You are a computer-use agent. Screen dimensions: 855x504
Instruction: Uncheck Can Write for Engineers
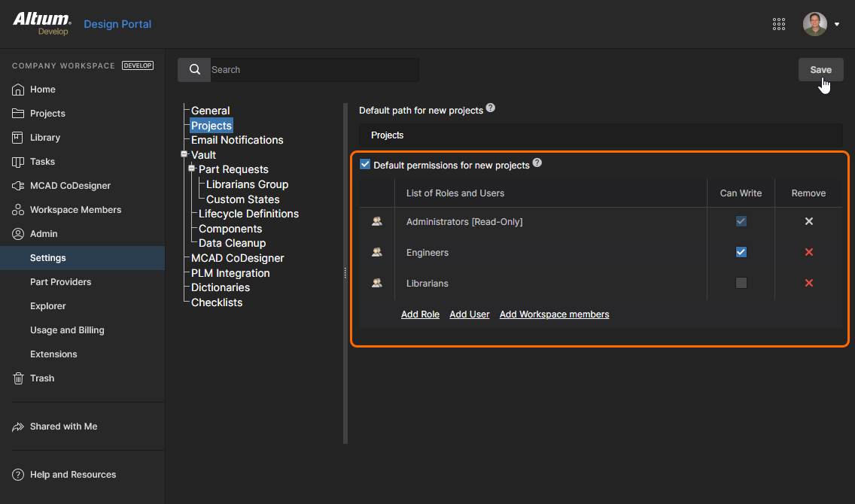click(741, 252)
